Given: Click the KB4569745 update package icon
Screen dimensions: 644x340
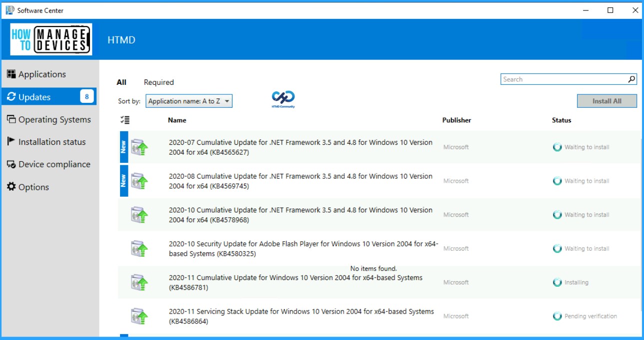Looking at the screenshot, I should tap(139, 181).
